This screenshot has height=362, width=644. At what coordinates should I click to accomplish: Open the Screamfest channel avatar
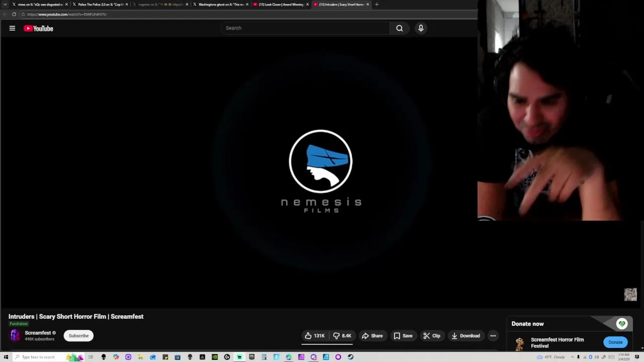(x=15, y=335)
